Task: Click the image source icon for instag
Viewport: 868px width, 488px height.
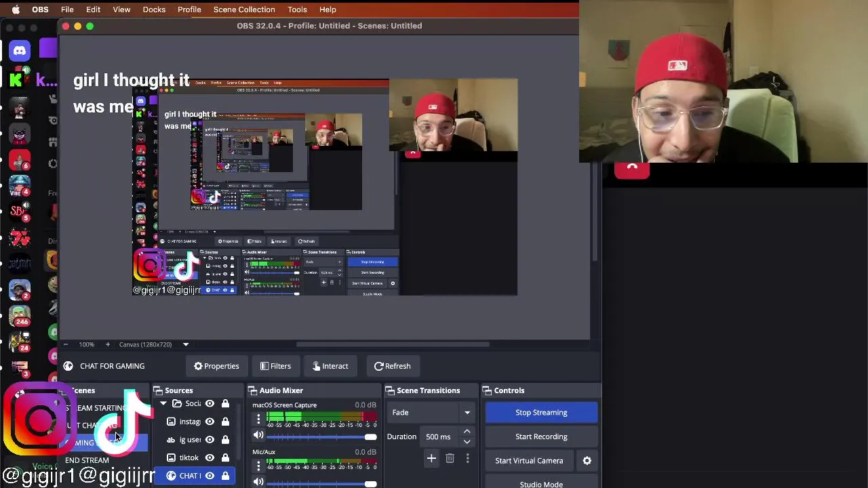Action: coord(171,422)
